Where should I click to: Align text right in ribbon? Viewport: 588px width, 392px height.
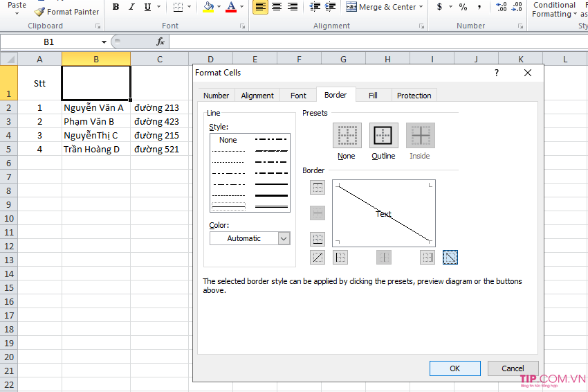(x=292, y=7)
